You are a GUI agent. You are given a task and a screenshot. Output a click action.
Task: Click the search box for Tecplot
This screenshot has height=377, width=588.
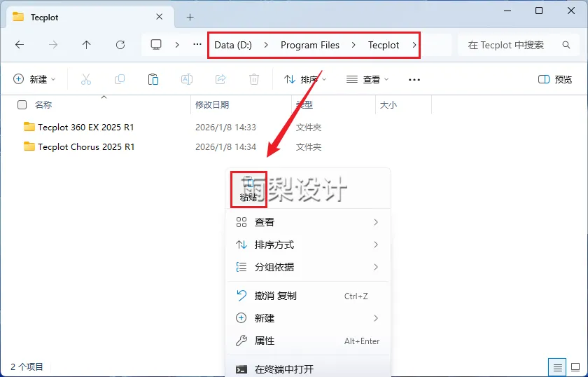click(519, 45)
